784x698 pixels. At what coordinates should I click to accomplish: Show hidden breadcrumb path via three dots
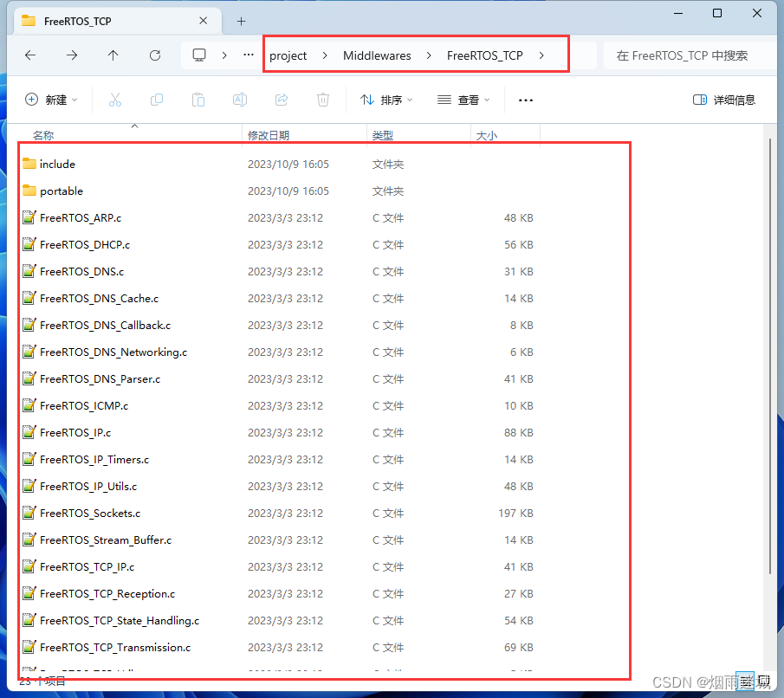click(x=249, y=55)
